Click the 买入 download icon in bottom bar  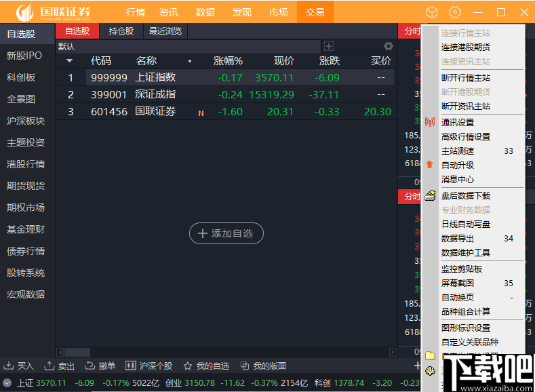(9, 366)
